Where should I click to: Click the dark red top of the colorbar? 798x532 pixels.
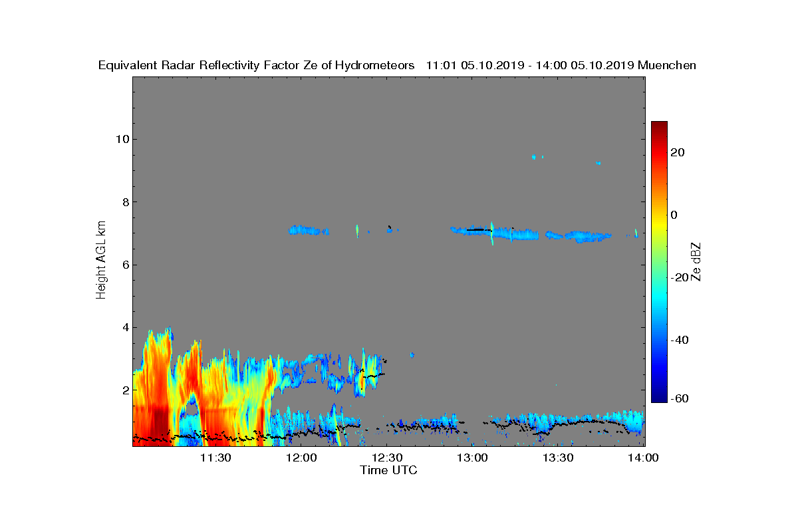tap(659, 128)
